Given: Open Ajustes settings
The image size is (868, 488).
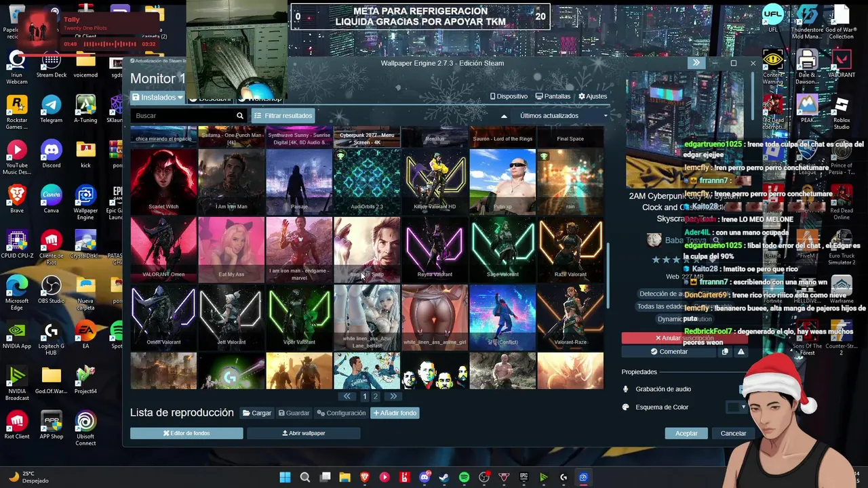Looking at the screenshot, I should click(x=593, y=96).
